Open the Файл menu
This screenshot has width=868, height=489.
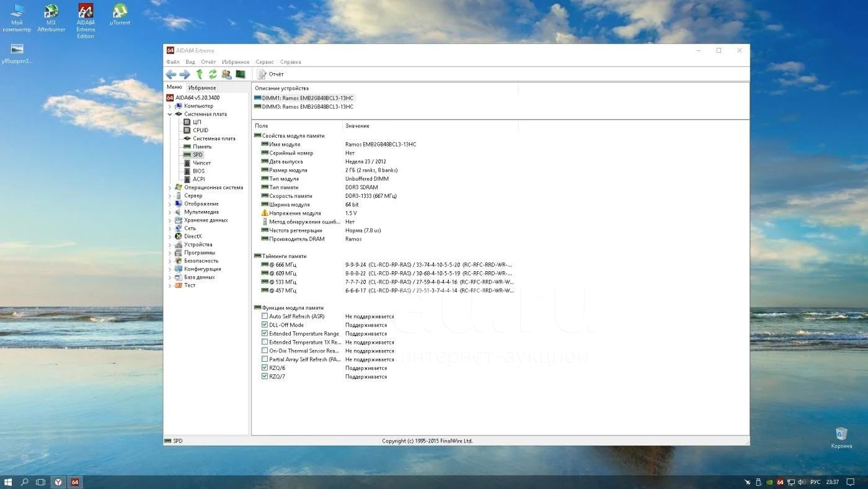coord(173,62)
